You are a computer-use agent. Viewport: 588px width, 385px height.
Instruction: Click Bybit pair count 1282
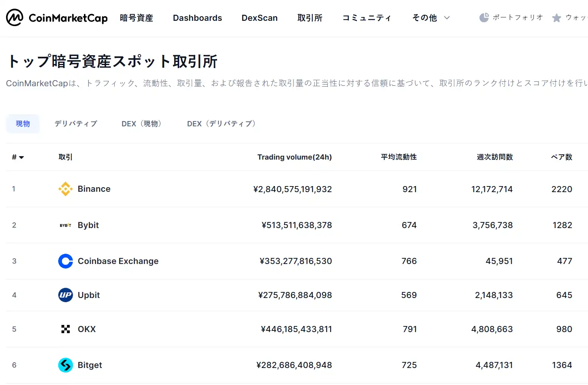[x=562, y=225]
